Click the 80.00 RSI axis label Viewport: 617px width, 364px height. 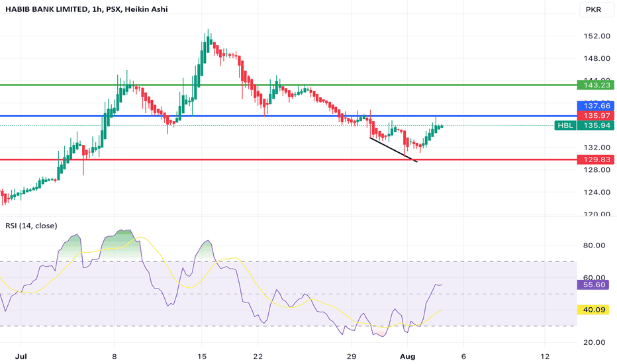(x=594, y=246)
